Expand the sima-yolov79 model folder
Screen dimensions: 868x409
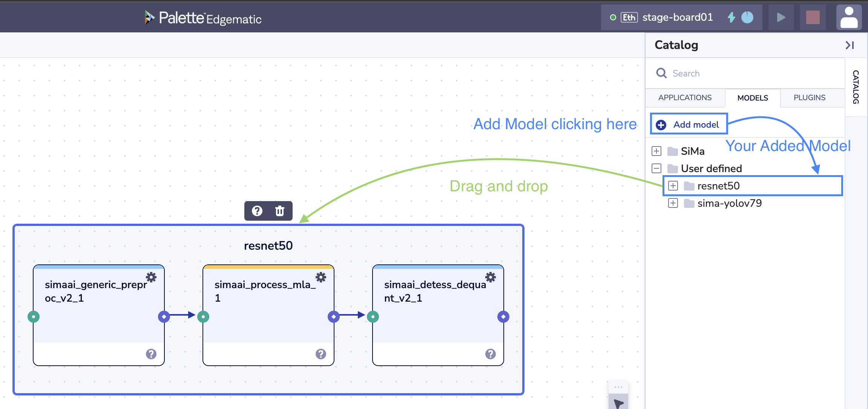(673, 203)
